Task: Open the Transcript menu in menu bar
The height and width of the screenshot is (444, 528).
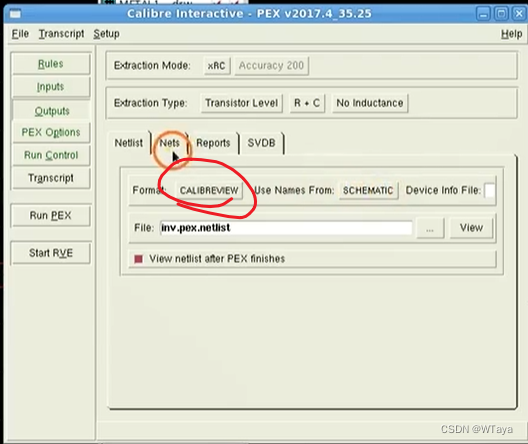Action: 61,34
